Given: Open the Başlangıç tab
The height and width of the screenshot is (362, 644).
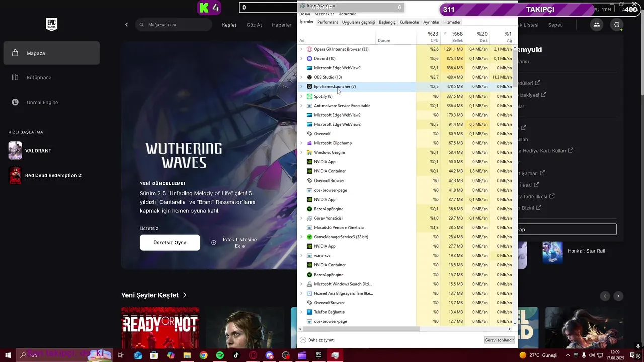Looking at the screenshot, I should tap(387, 22).
